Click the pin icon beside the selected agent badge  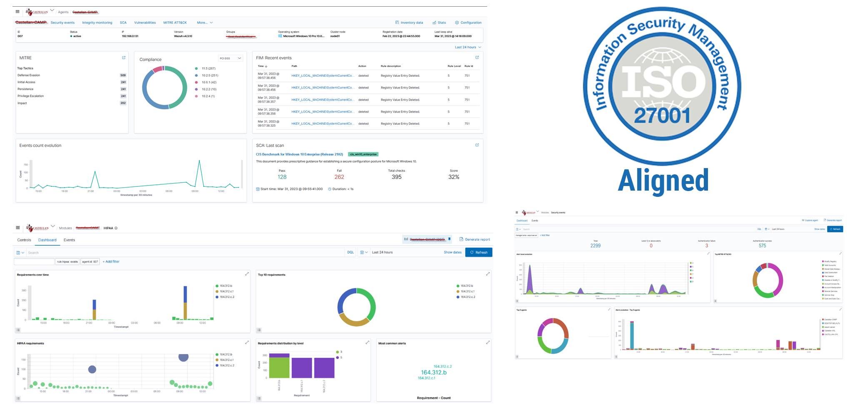[449, 239]
